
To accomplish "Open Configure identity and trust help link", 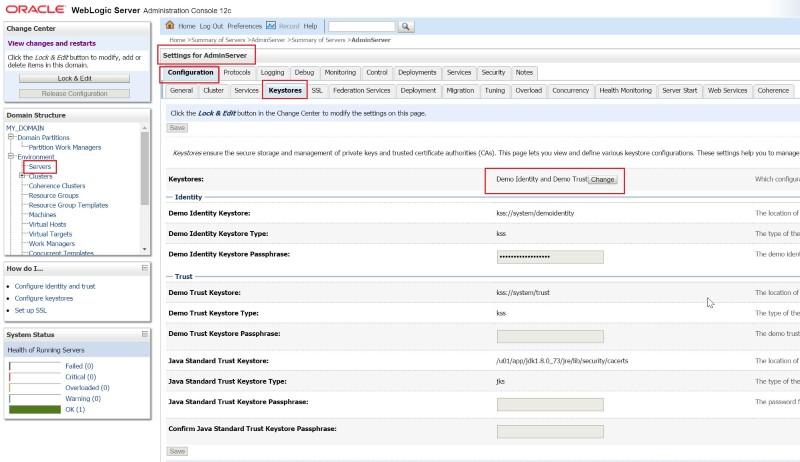I will (55, 287).
